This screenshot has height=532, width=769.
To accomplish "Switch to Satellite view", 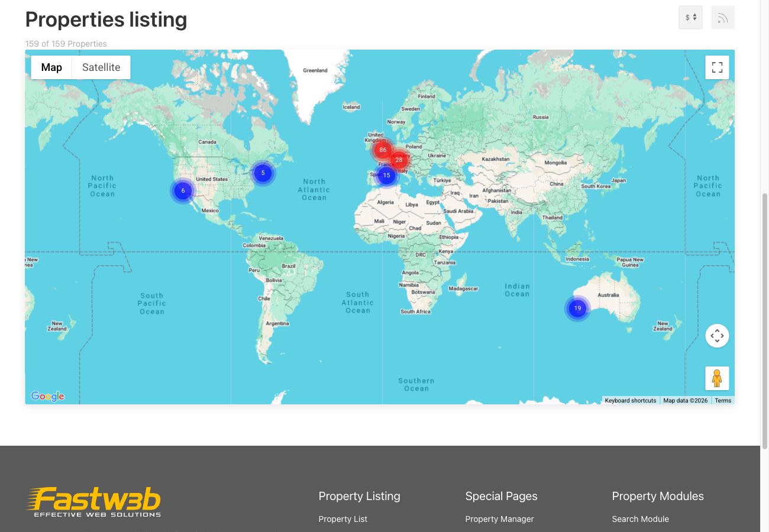I will pos(100,67).
